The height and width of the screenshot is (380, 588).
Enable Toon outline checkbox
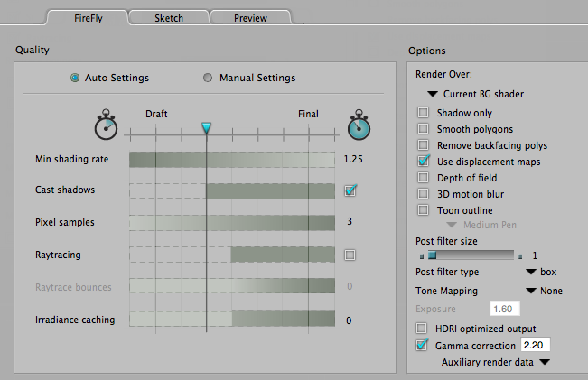point(424,210)
